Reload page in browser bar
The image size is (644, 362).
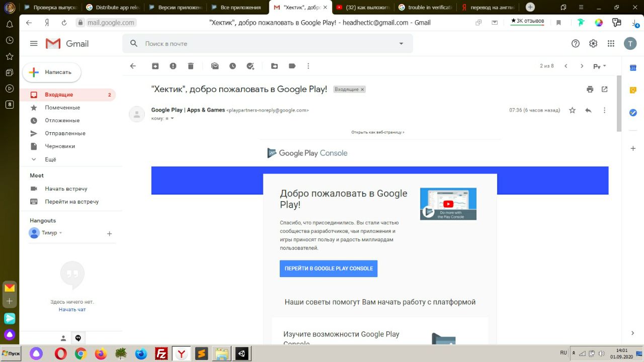pyautogui.click(x=64, y=23)
